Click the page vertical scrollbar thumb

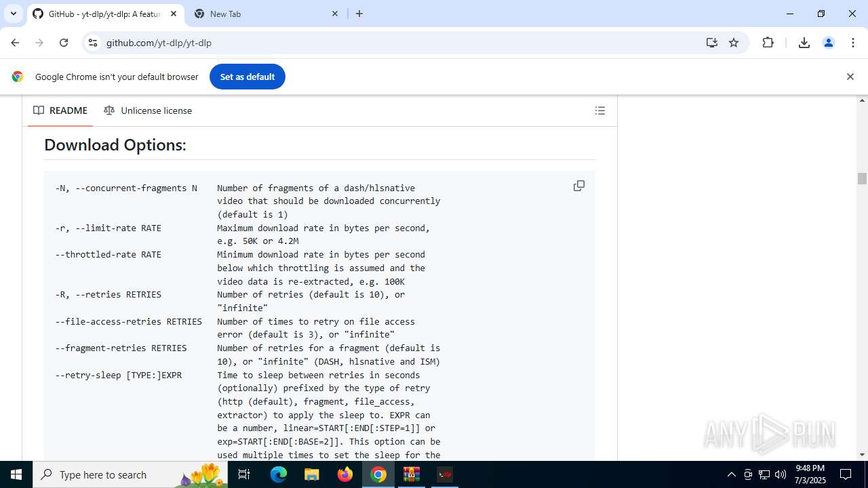[x=862, y=179]
